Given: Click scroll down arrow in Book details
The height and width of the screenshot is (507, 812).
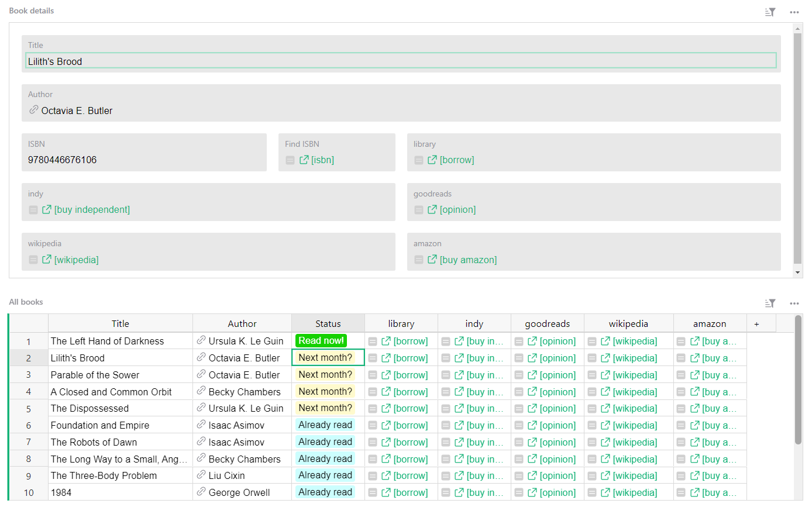Looking at the screenshot, I should click(x=797, y=273).
